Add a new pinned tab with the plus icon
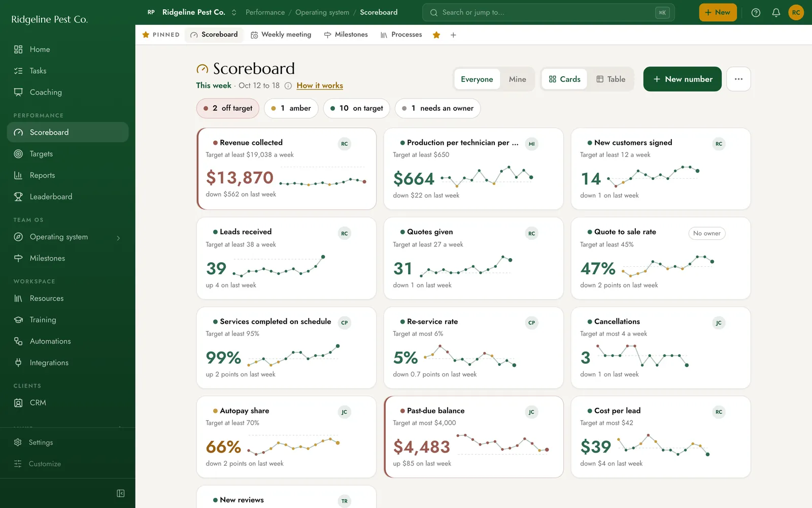Image resolution: width=812 pixels, height=508 pixels. [453, 35]
